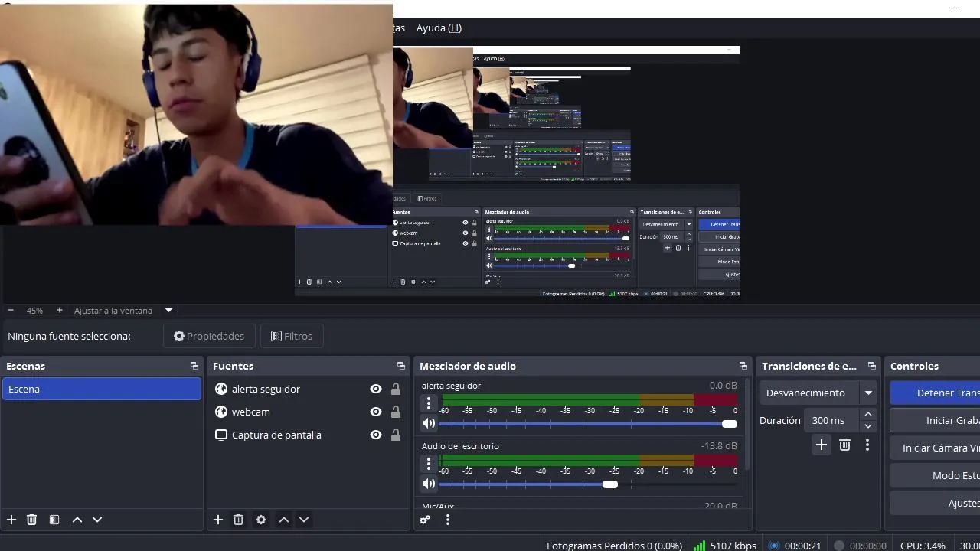Hide the webcam source
The width and height of the screenshot is (980, 551).
click(x=376, y=412)
